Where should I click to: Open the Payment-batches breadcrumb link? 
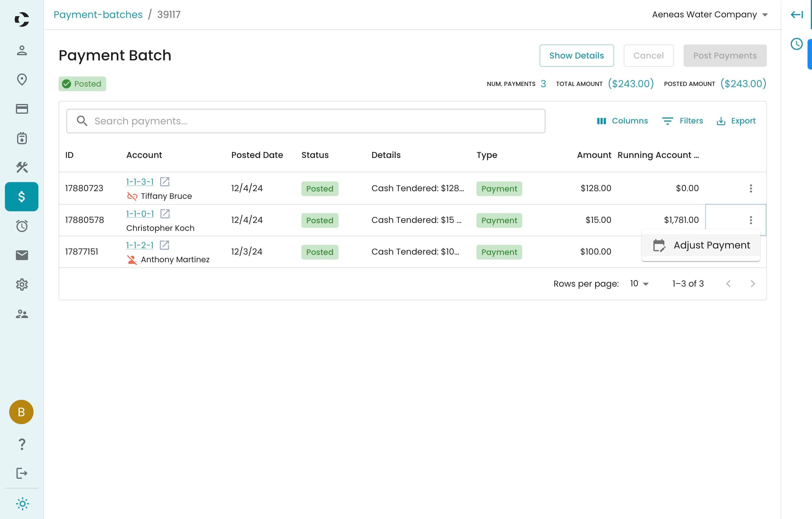pos(98,15)
